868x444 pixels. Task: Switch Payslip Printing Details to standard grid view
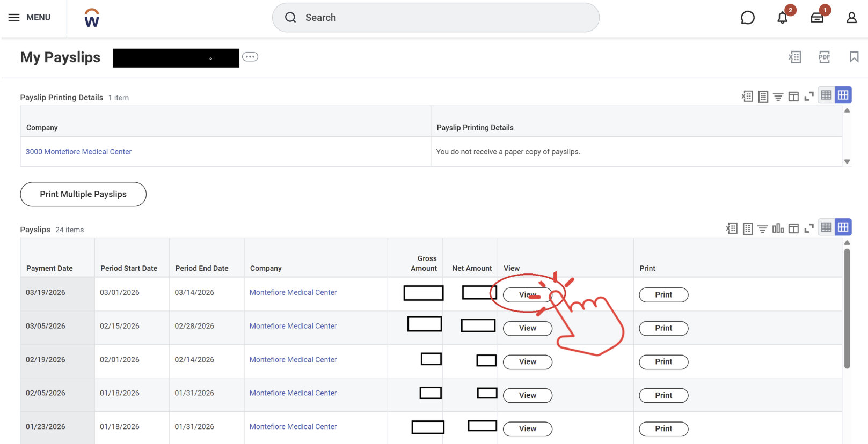[843, 95]
